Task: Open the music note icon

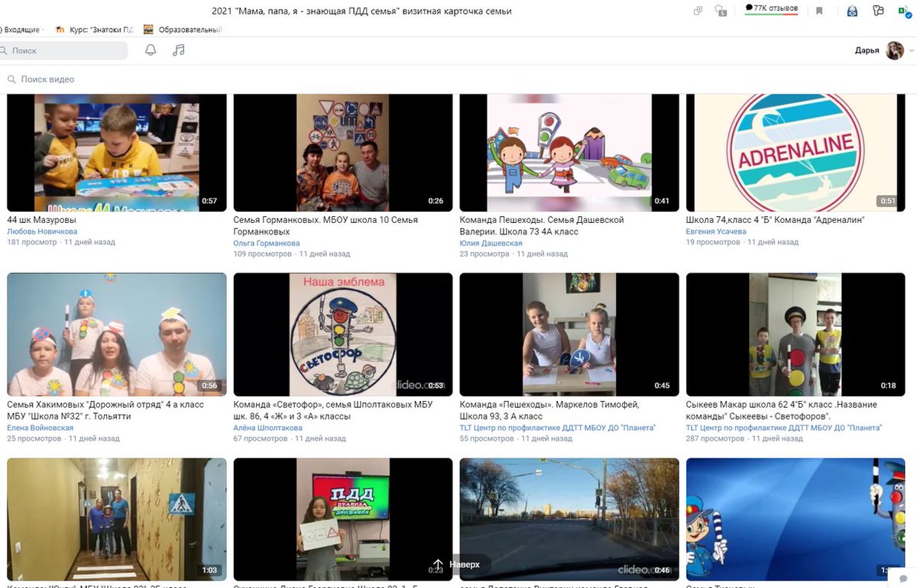Action: click(x=179, y=50)
